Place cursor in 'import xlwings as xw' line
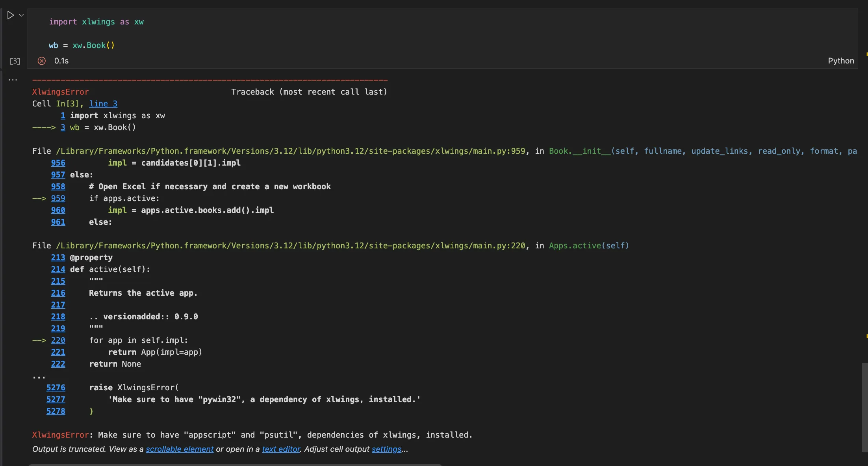868x466 pixels. click(96, 22)
